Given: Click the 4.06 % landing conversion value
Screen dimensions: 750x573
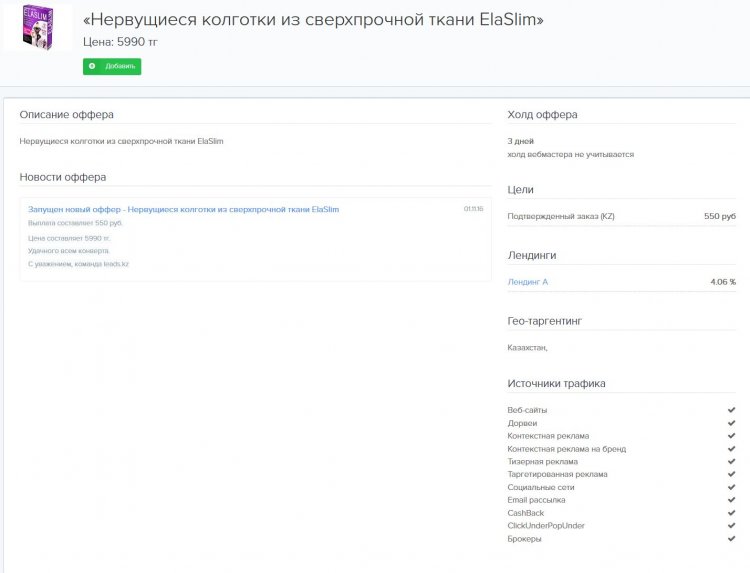Looking at the screenshot, I should pos(723,282).
